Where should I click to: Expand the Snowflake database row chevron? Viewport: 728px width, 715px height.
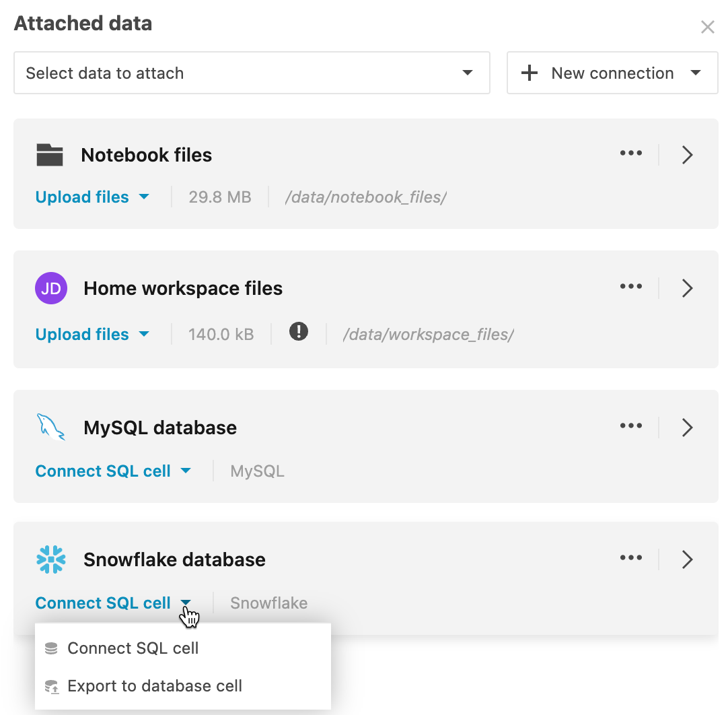click(687, 559)
